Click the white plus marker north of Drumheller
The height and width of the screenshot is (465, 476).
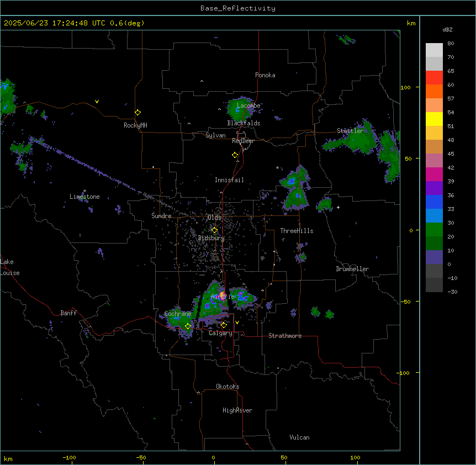point(338,207)
